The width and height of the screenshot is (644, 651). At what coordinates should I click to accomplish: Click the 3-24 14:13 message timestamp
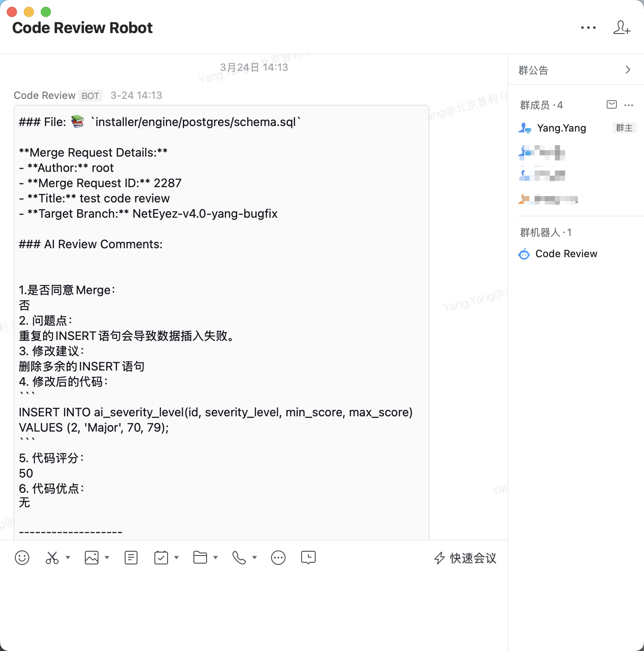[x=136, y=95]
